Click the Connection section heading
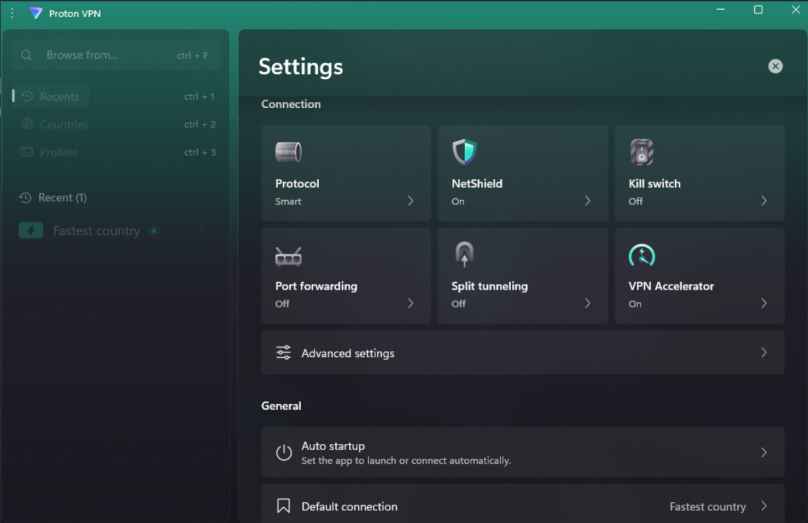This screenshot has height=523, width=808. (x=291, y=104)
